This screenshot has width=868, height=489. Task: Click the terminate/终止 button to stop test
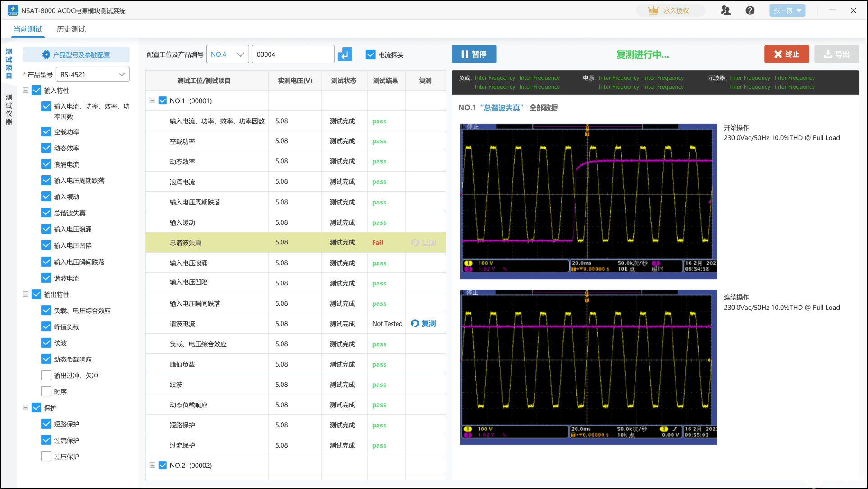click(x=785, y=54)
